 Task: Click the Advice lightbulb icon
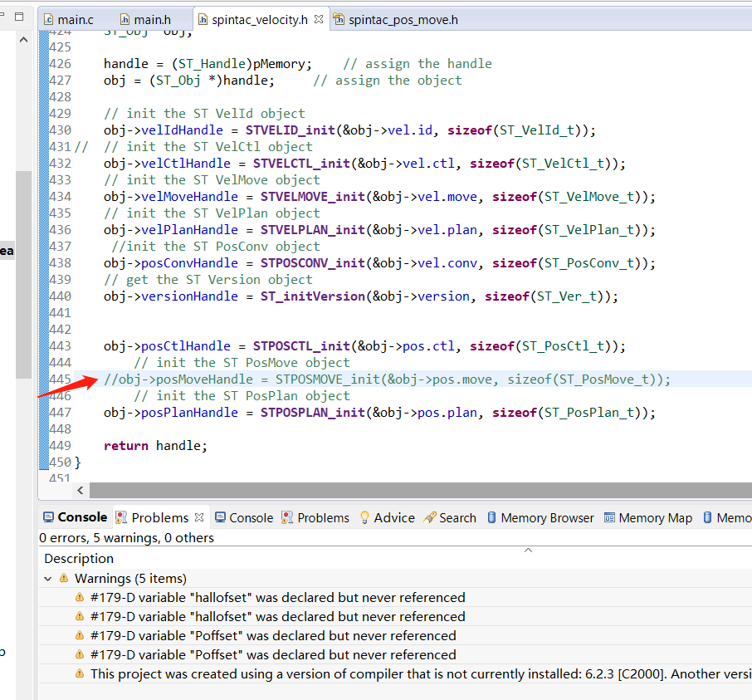coord(364,517)
